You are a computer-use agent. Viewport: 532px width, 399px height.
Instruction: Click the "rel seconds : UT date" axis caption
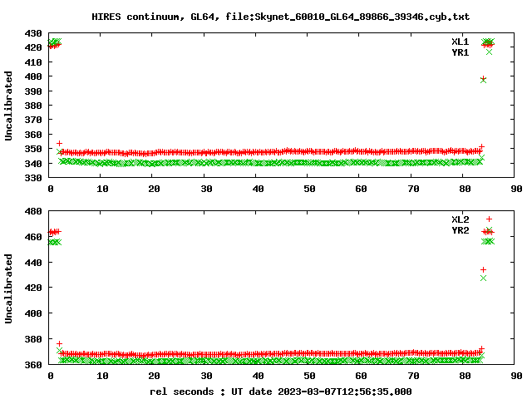click(x=210, y=392)
